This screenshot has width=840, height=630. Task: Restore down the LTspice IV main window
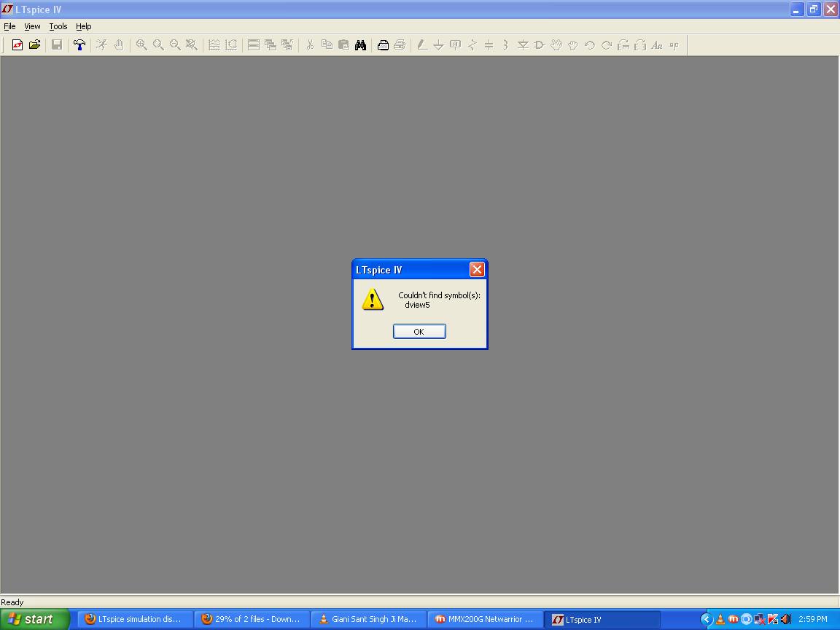(814, 9)
